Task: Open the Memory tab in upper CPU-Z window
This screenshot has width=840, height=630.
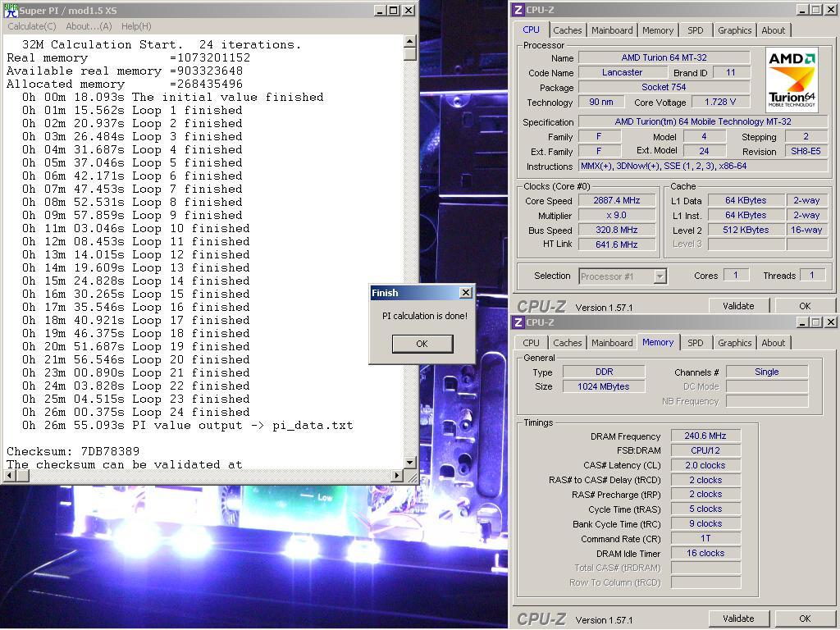Action: click(657, 30)
